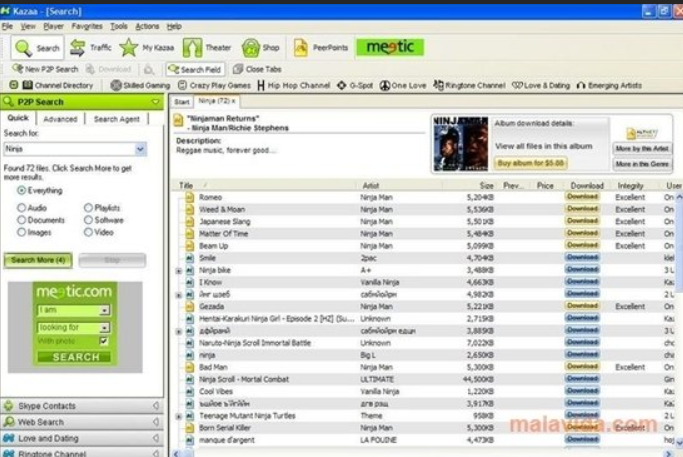Click Close Tabs in toolbar
Image resolution: width=683 pixels, height=457 pixels.
click(x=257, y=69)
